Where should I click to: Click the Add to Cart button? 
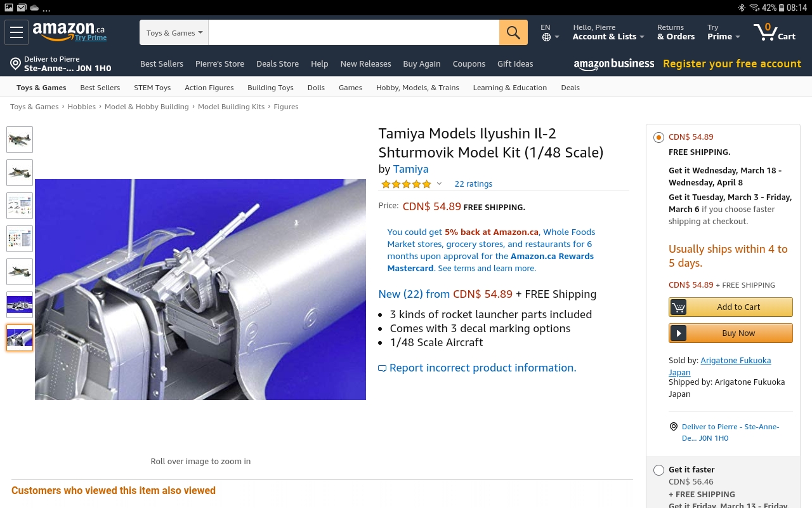point(731,307)
